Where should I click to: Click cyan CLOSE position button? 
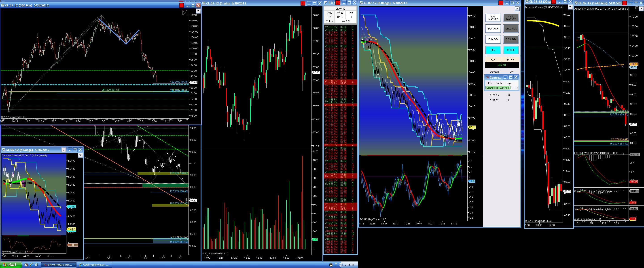[x=511, y=50]
